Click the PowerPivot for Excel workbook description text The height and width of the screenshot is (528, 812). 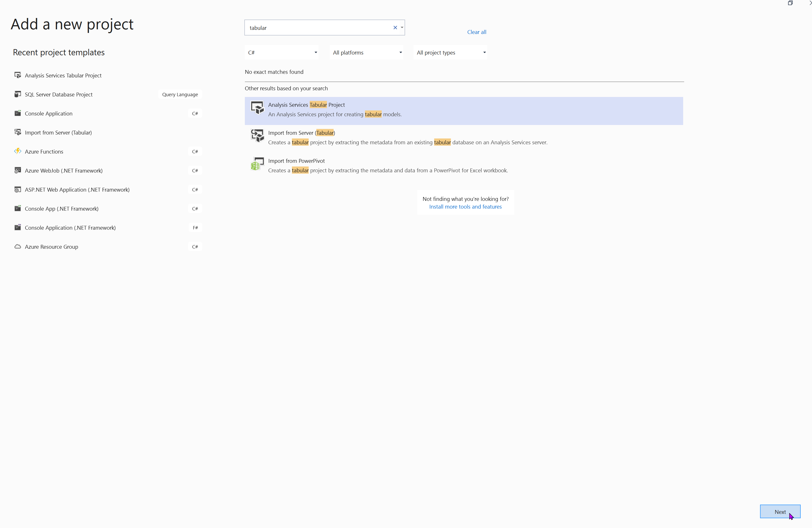click(388, 171)
